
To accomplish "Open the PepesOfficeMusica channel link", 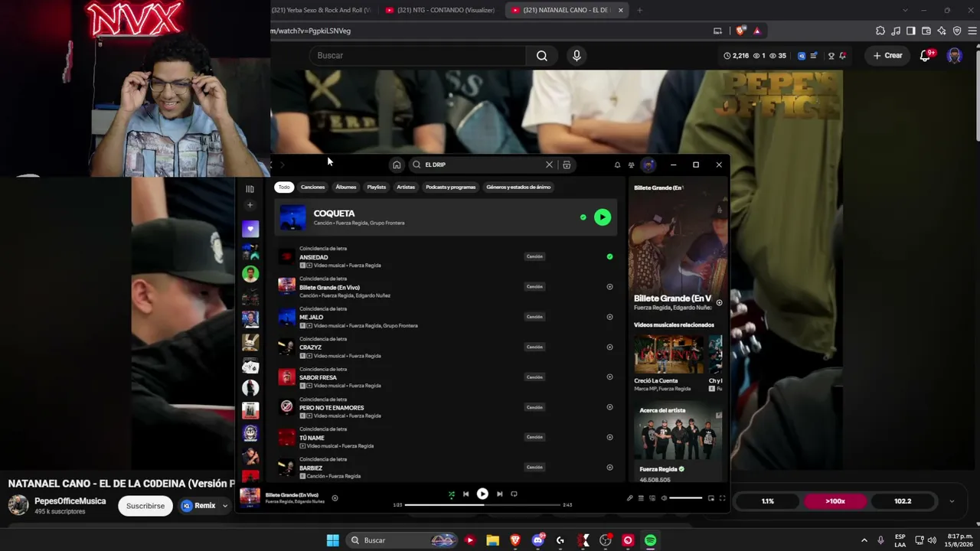I will coord(70,501).
